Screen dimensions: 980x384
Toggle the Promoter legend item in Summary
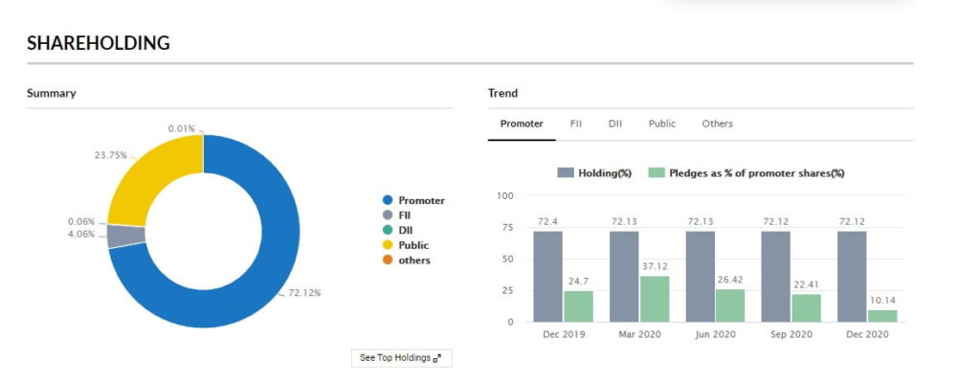pyautogui.click(x=421, y=200)
